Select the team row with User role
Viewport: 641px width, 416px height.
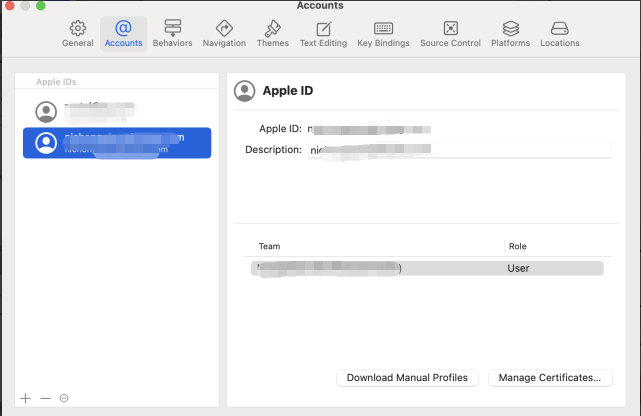pyautogui.click(x=427, y=268)
